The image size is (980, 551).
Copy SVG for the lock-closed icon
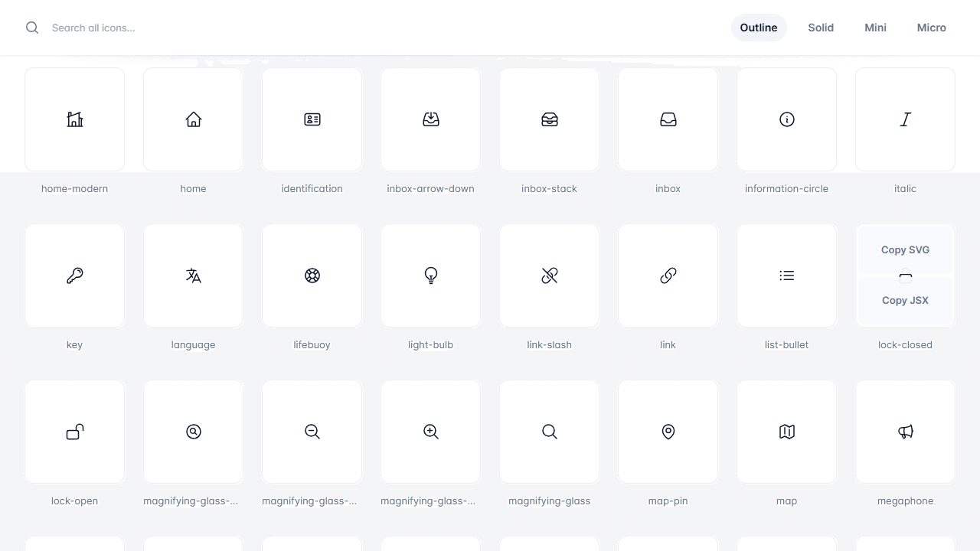[x=905, y=249]
